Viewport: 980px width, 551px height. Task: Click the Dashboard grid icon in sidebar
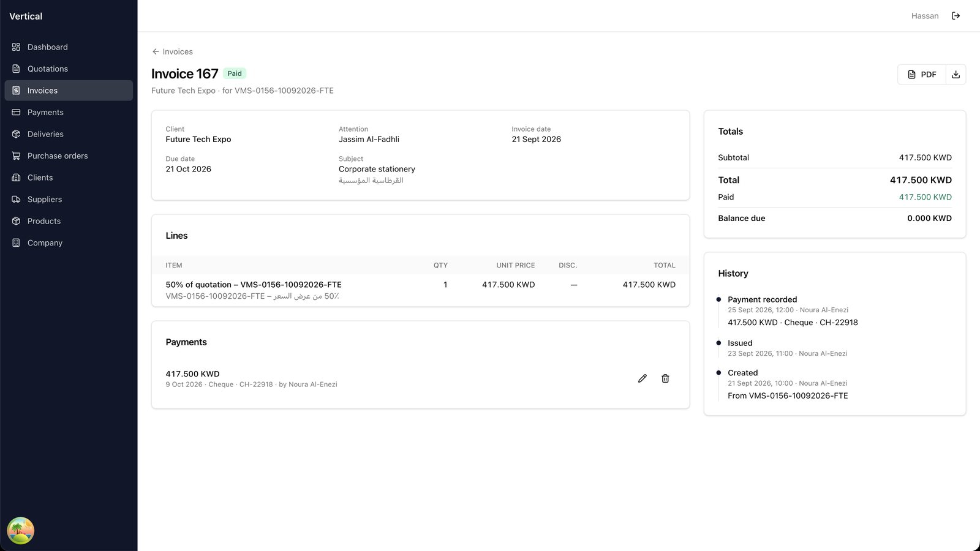click(x=16, y=47)
